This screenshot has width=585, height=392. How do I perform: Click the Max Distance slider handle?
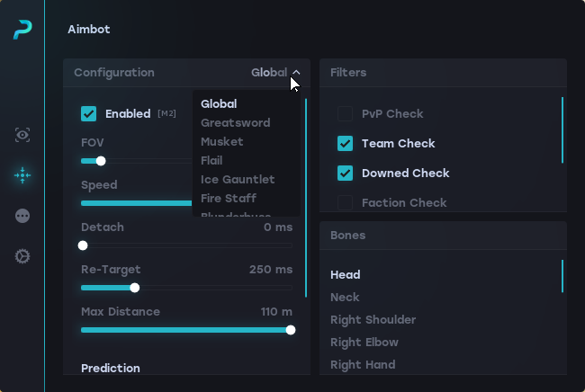[291, 330]
